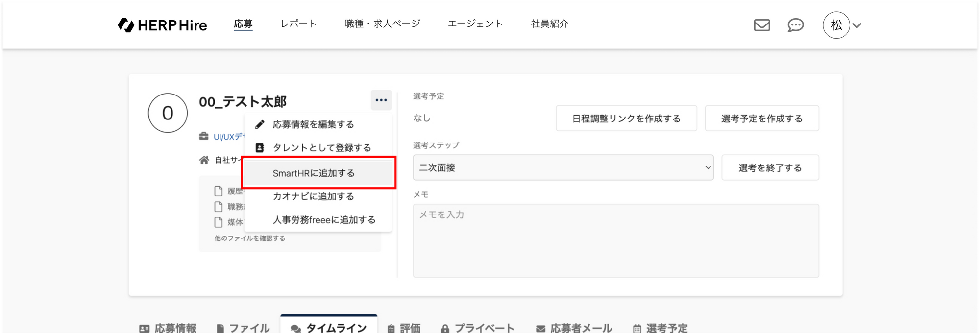This screenshot has height=333, width=980.
Task: Expand the account menu chevron
Action: coord(857,25)
